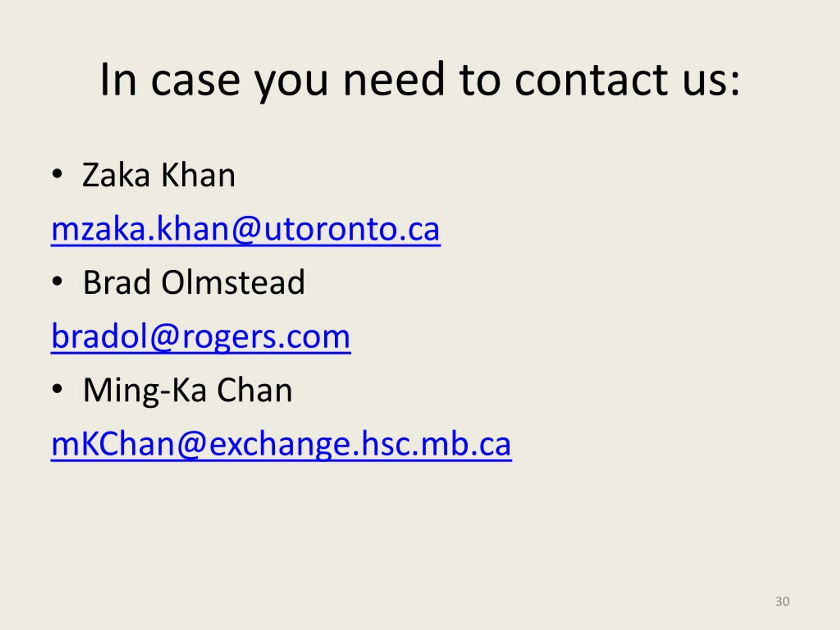Click the word 'need' in the title
Image resolution: width=840 pixels, height=630 pixels.
393,79
